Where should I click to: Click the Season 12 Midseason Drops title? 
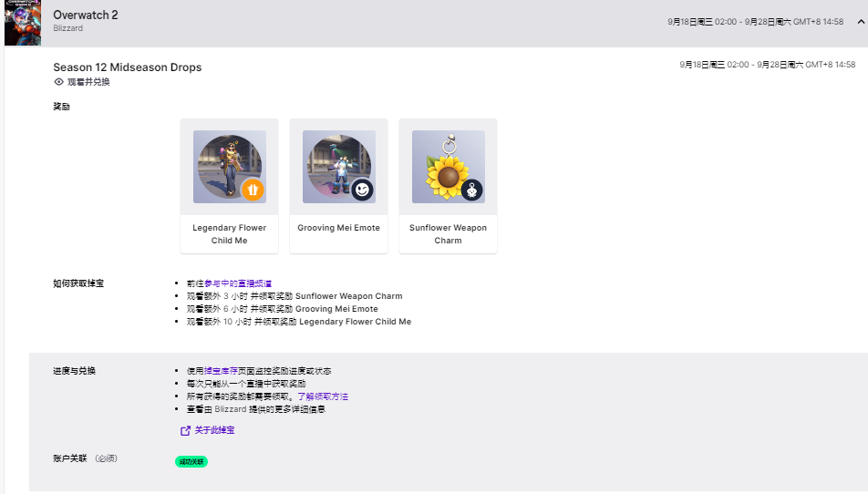point(128,67)
